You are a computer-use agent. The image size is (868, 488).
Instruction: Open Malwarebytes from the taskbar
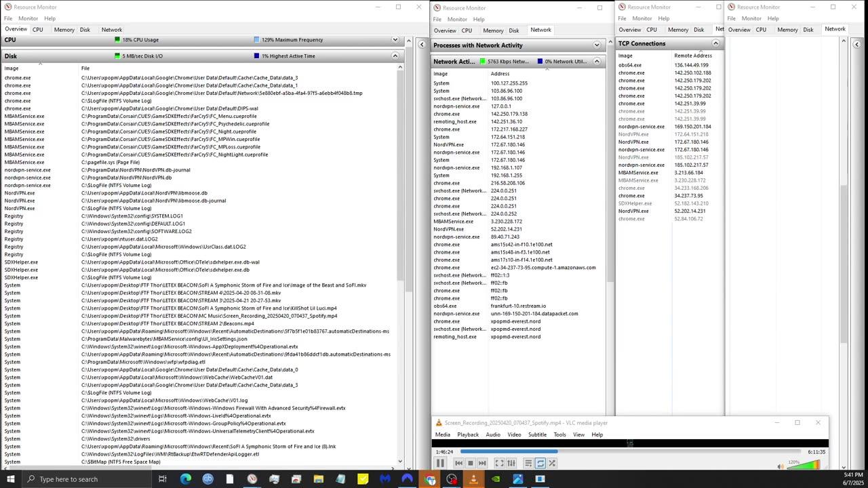point(385,479)
